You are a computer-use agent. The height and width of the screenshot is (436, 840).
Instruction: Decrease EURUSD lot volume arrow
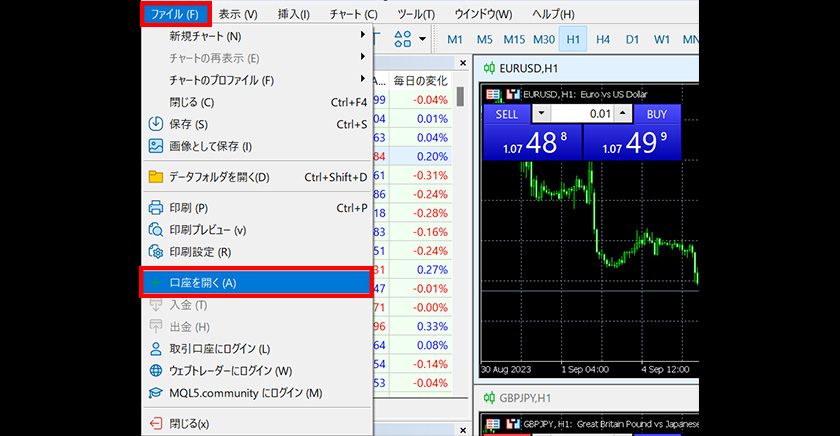[542, 114]
